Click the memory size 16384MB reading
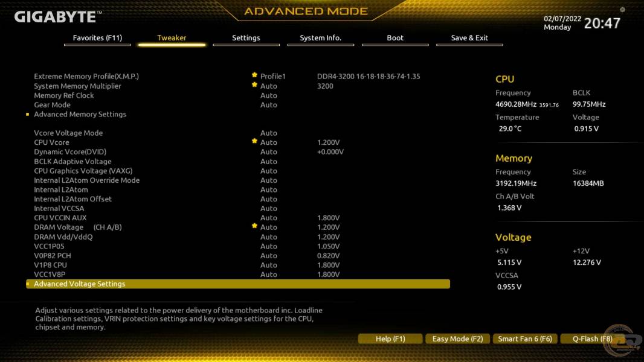The height and width of the screenshot is (362, 644). coord(588,183)
